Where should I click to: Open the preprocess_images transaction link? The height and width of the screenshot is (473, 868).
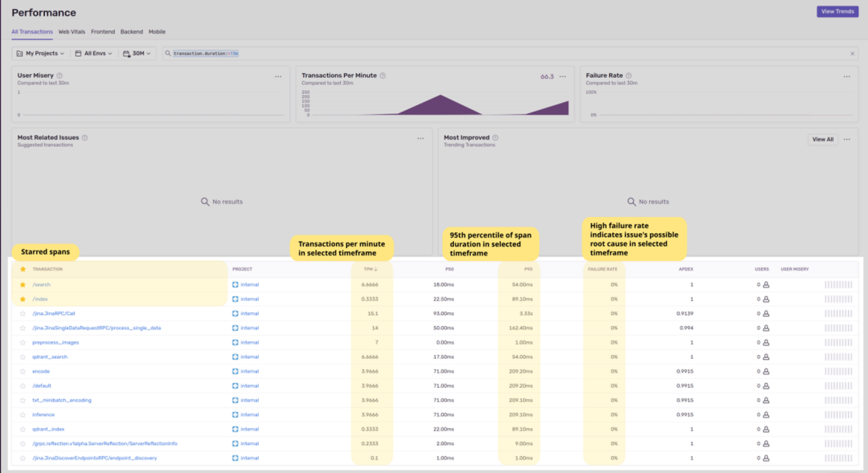pyautogui.click(x=55, y=342)
